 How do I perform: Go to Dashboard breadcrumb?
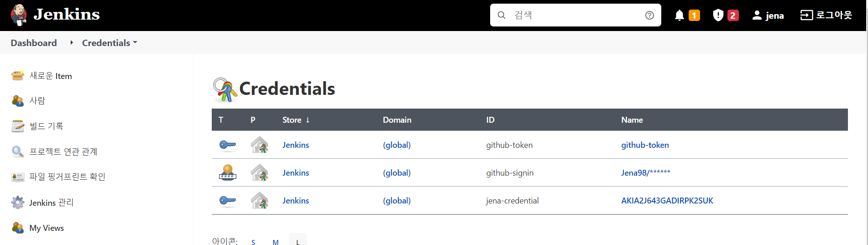coord(34,43)
